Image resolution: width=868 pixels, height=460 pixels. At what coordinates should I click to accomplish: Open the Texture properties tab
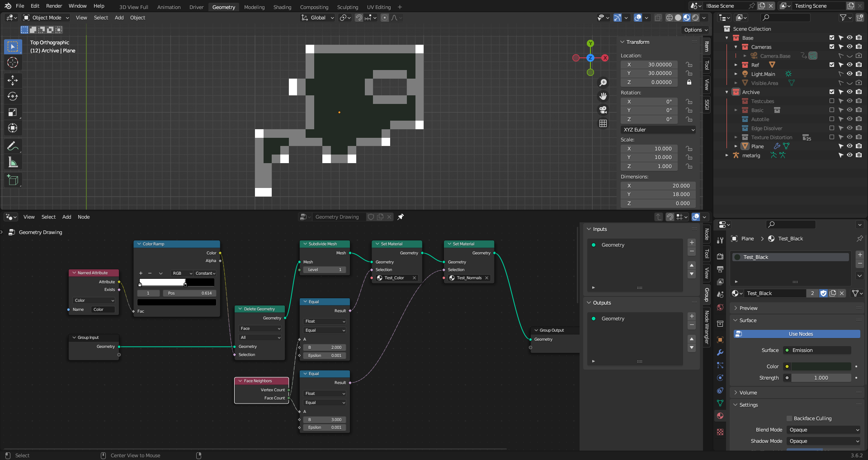[720, 432]
